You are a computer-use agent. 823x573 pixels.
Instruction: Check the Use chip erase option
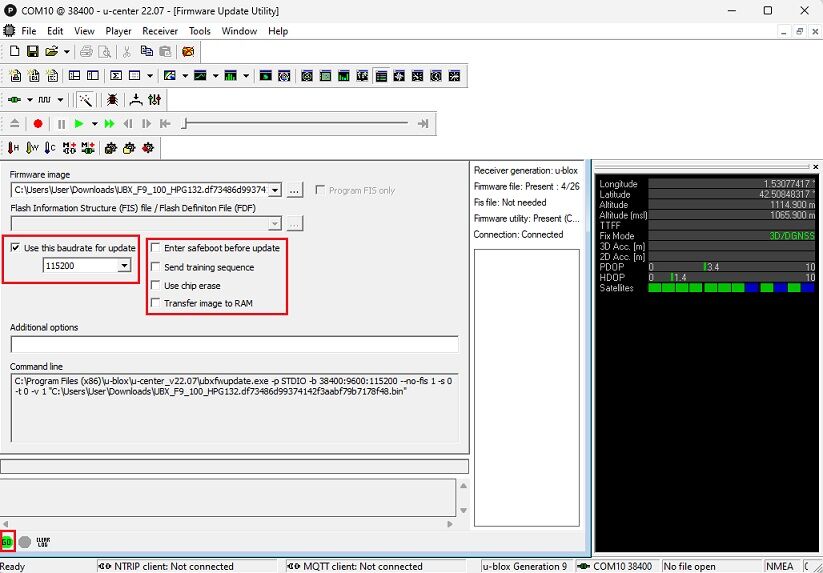[x=155, y=285]
